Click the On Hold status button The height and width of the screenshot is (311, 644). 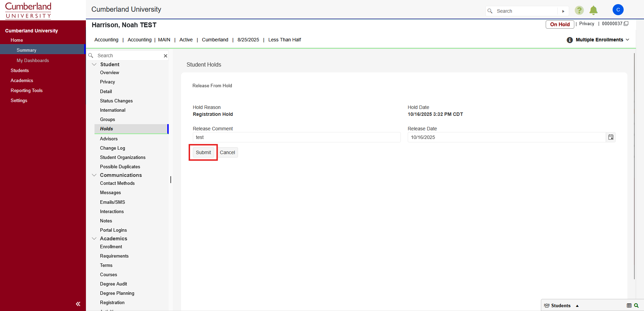coord(560,24)
